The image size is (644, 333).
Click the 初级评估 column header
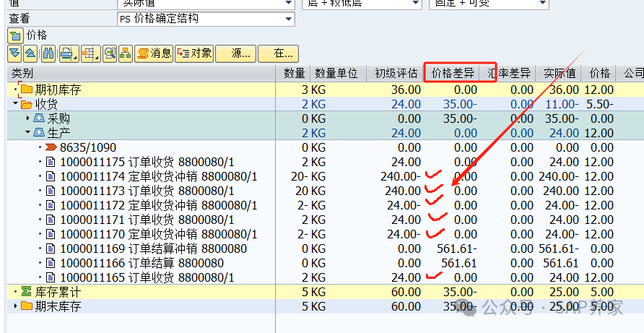(x=395, y=73)
